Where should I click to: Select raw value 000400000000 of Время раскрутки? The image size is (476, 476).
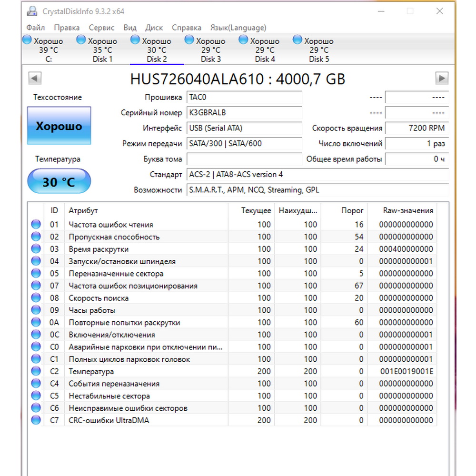pyautogui.click(x=406, y=249)
